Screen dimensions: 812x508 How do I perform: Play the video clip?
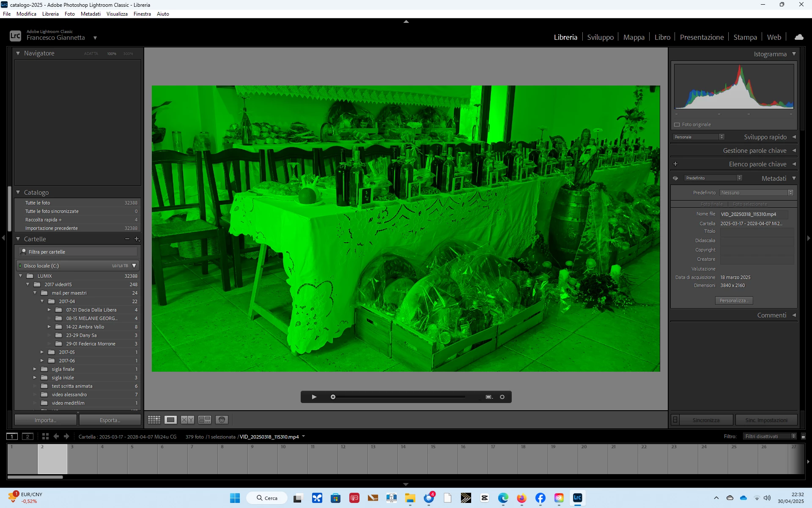(314, 397)
